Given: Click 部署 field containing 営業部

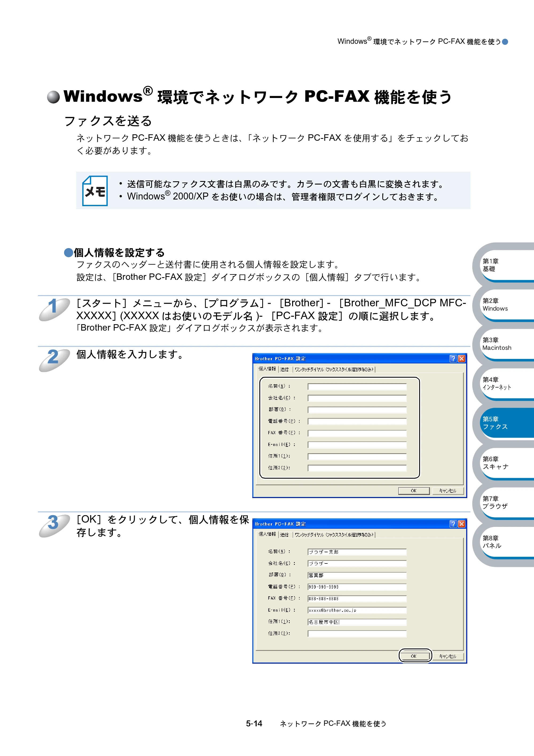Looking at the screenshot, I should pyautogui.click(x=357, y=575).
